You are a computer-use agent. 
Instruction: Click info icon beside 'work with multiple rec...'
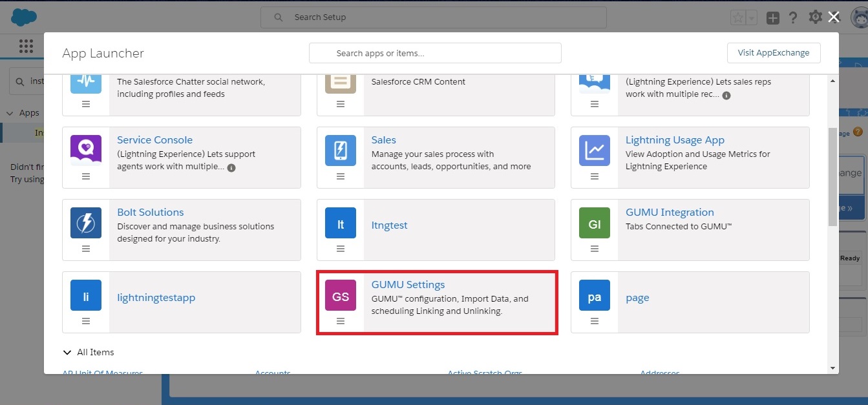726,95
